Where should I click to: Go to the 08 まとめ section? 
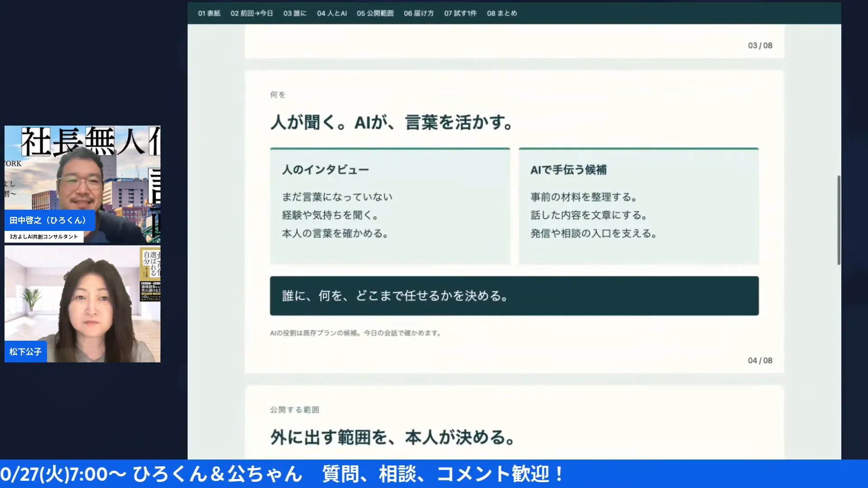(x=502, y=13)
